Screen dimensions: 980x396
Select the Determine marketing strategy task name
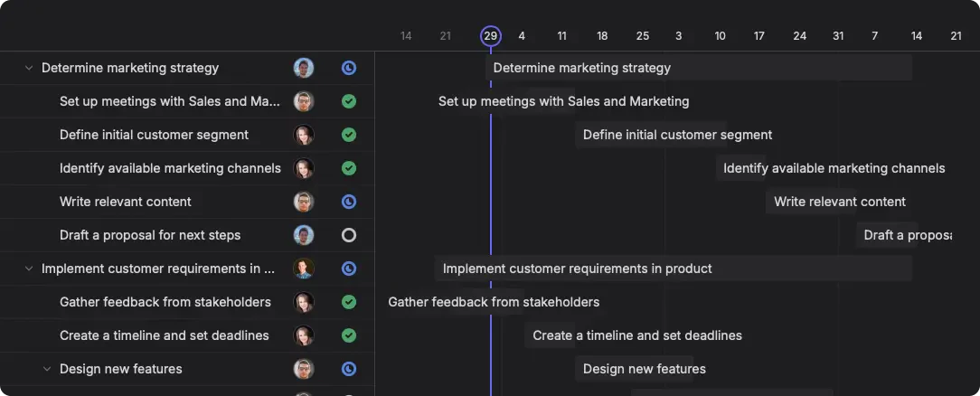[130, 68]
